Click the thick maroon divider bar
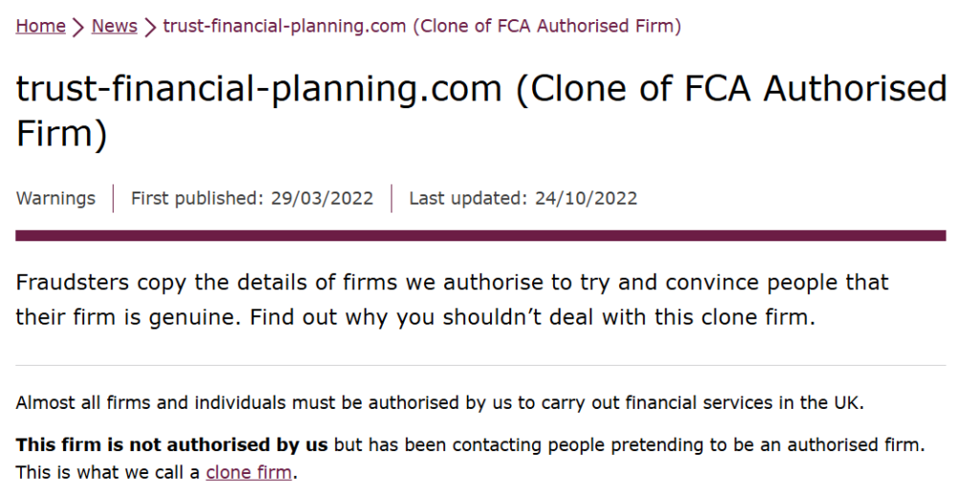 480,236
